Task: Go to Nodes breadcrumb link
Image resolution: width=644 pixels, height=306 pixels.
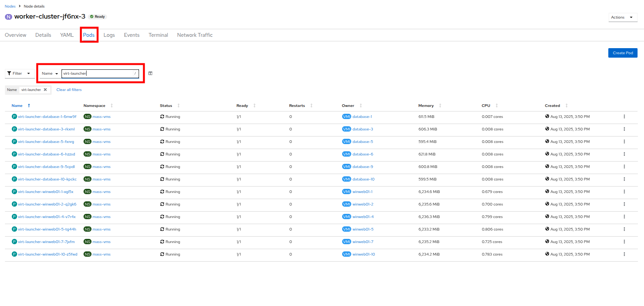Action: point(10,6)
